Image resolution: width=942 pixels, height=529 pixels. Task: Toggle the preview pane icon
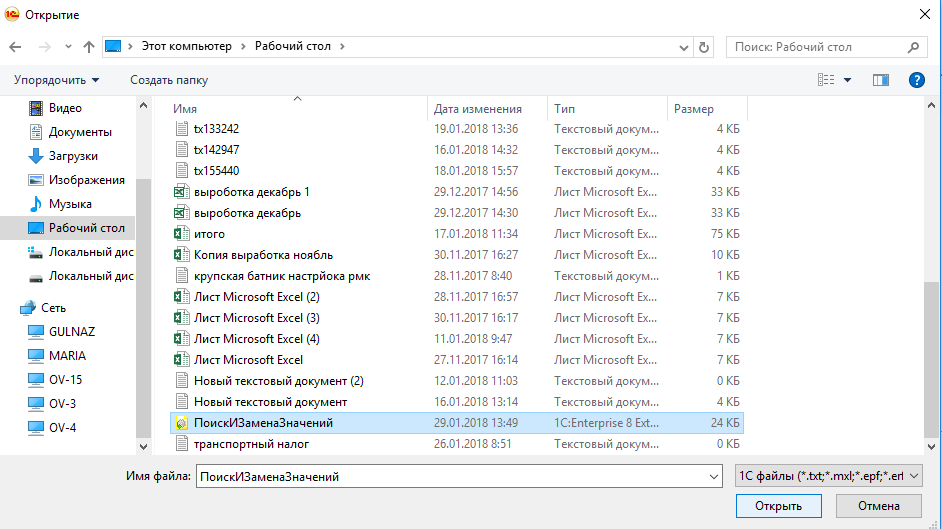tap(881, 80)
